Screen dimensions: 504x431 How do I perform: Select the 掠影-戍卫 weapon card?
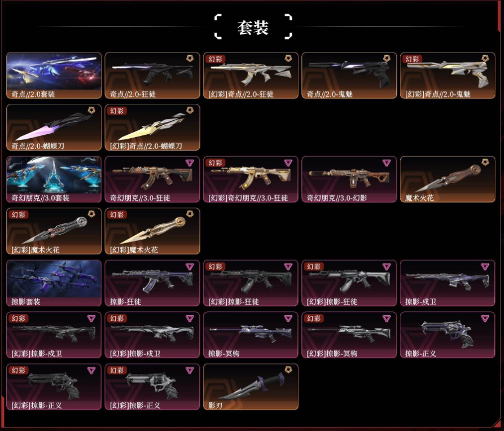[448, 283]
